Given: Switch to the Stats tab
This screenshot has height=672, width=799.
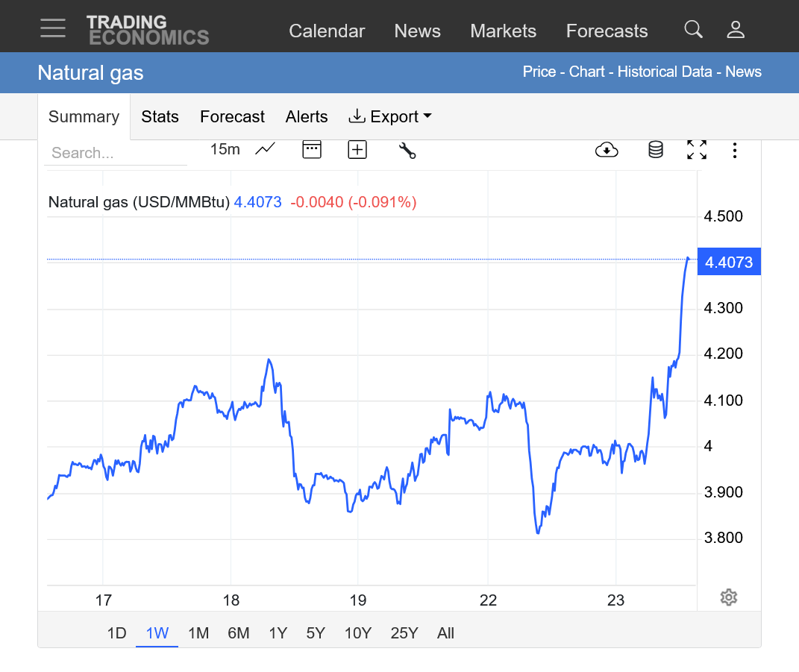Looking at the screenshot, I should coord(160,116).
